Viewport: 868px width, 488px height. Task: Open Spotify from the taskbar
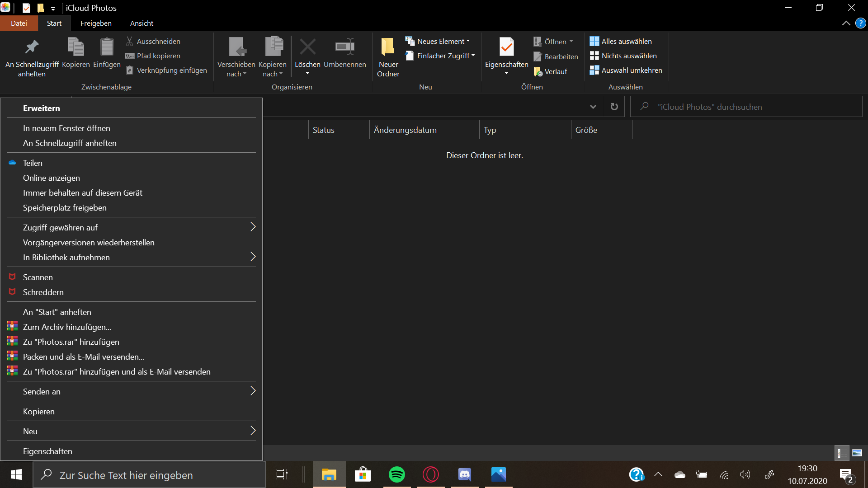[x=397, y=474]
